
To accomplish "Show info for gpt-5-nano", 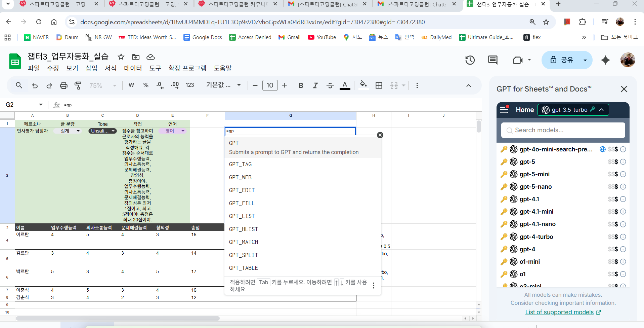I will (x=623, y=187).
